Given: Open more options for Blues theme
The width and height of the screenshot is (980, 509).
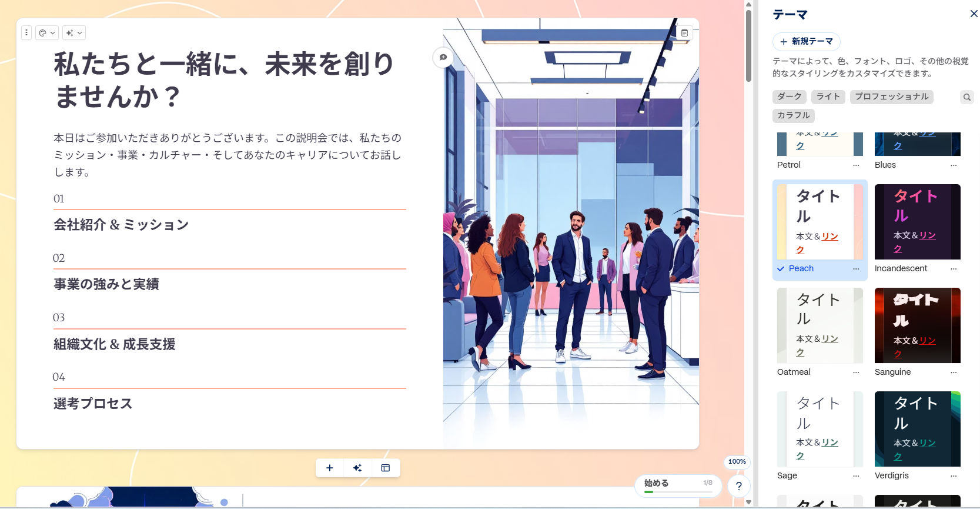Looking at the screenshot, I should pos(954,165).
